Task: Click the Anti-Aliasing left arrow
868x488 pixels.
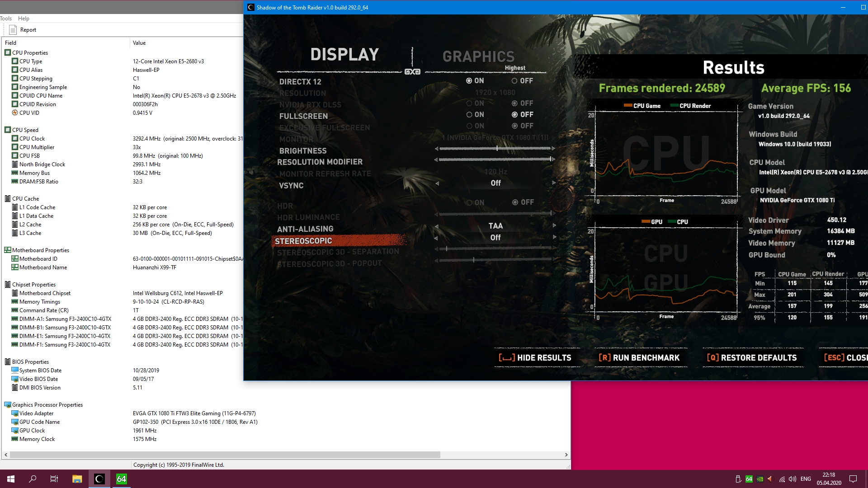Action: point(437,226)
